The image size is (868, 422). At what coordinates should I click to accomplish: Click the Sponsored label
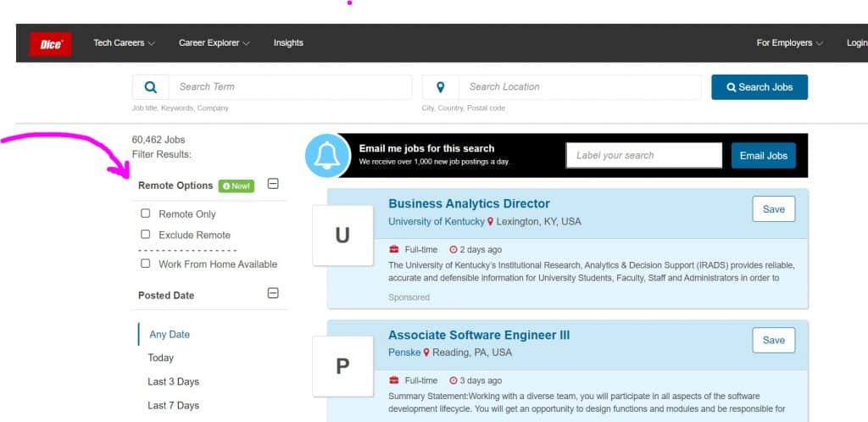(409, 297)
